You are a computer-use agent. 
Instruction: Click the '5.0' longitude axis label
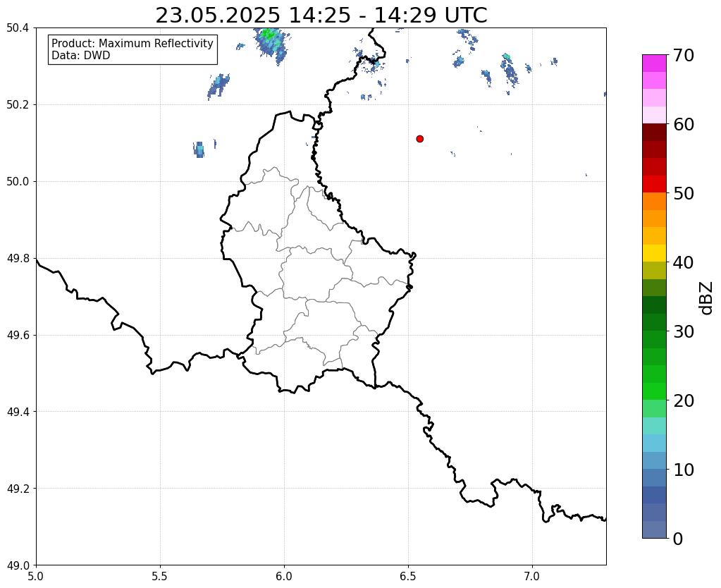(x=36, y=576)
